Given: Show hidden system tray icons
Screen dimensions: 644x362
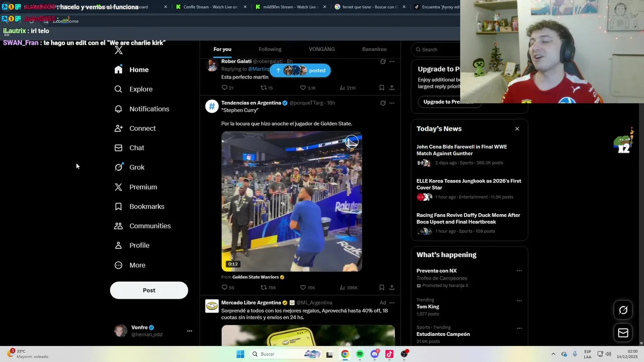Looking at the screenshot, I should [x=553, y=354].
